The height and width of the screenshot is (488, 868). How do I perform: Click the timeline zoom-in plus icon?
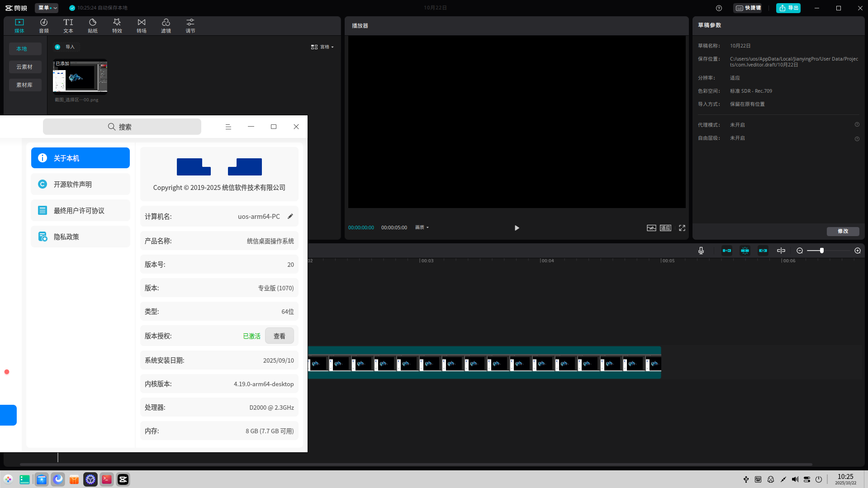click(x=858, y=251)
